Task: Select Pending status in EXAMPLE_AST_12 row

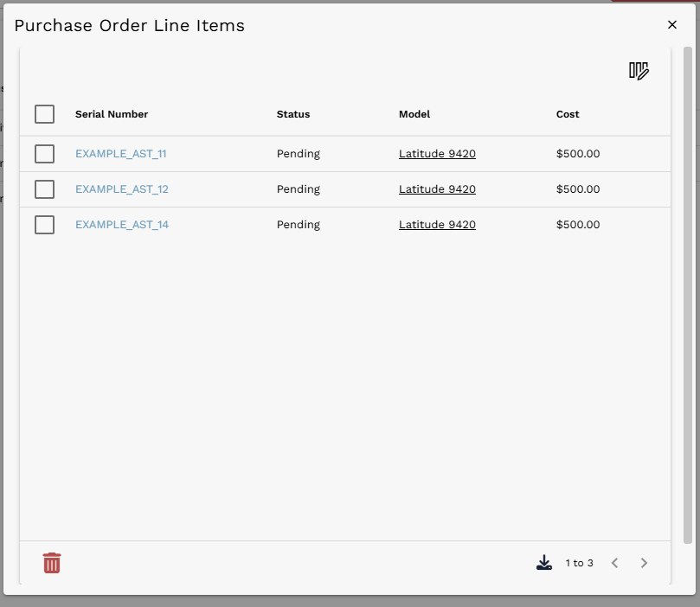Action: tap(299, 189)
